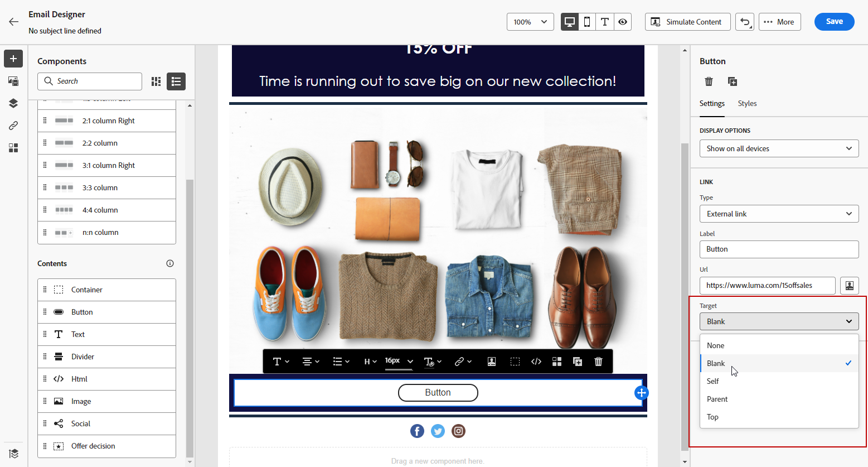868x467 pixels.
Task: Click the Label input field
Action: (x=779, y=249)
